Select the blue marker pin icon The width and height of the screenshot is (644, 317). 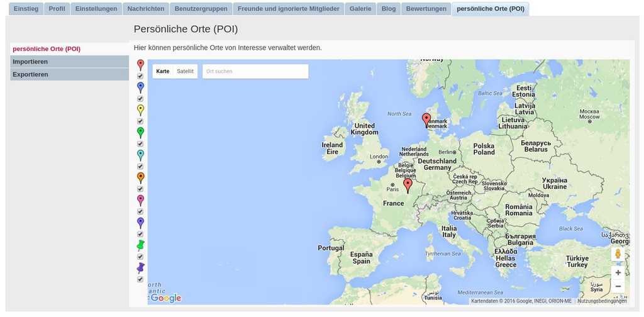[140, 87]
